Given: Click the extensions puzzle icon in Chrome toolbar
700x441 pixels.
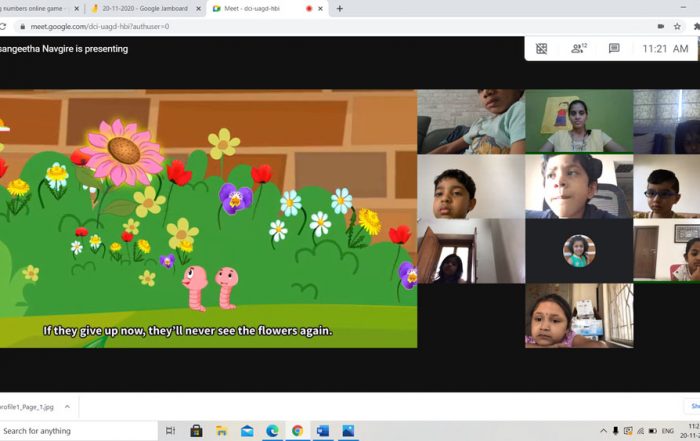Looking at the screenshot, I should (x=696, y=26).
